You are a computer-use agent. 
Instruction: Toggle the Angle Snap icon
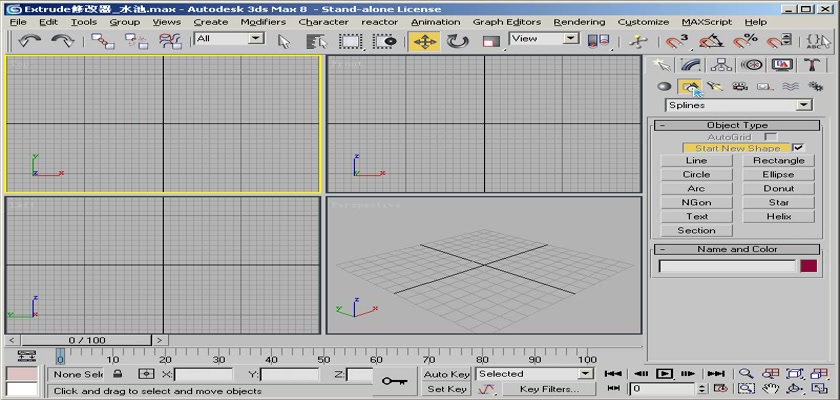coord(711,41)
